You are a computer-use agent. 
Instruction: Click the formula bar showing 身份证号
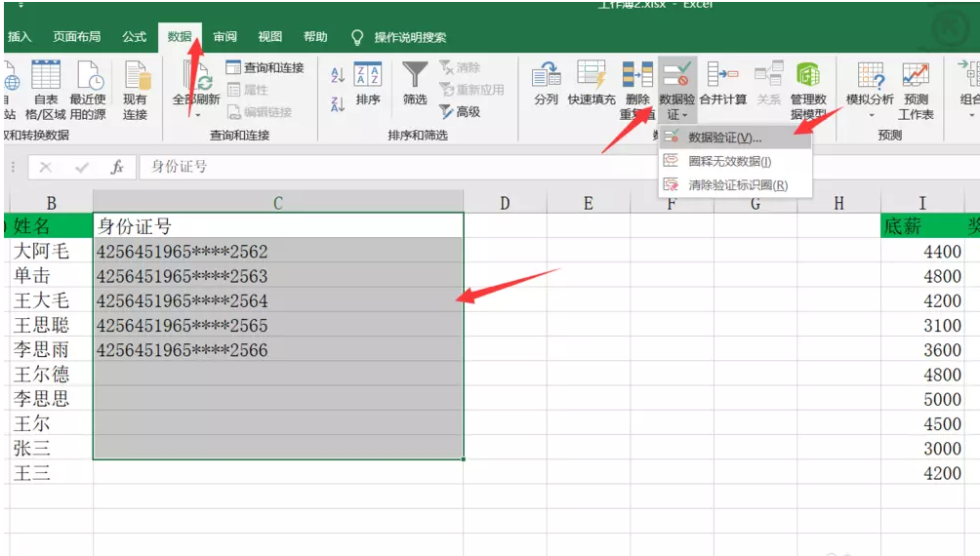488,167
